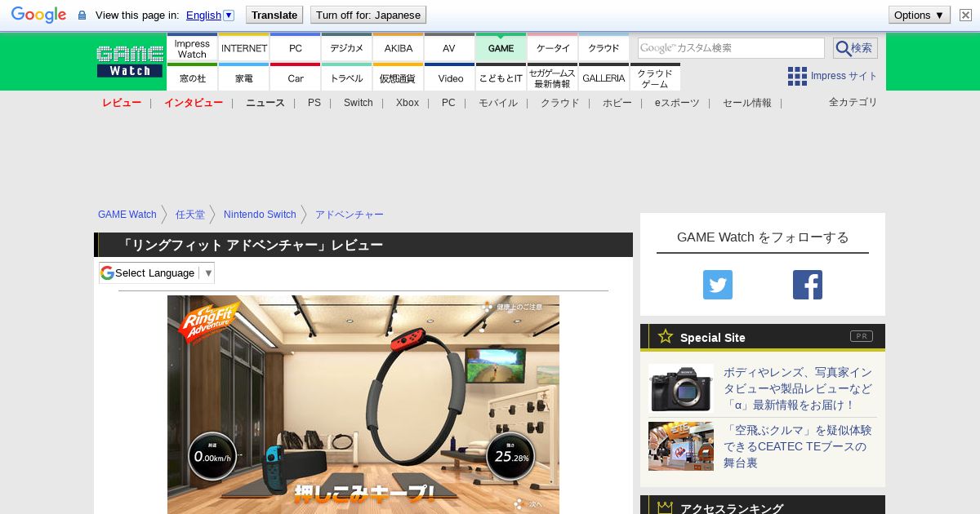Viewport: 980px width, 514px height.
Task: Click the GAME Watch logo
Action: [x=130, y=62]
